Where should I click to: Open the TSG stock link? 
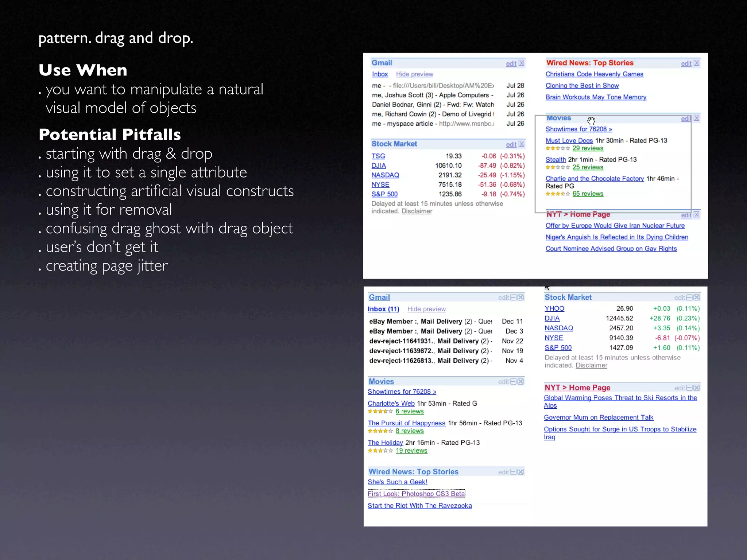(378, 156)
